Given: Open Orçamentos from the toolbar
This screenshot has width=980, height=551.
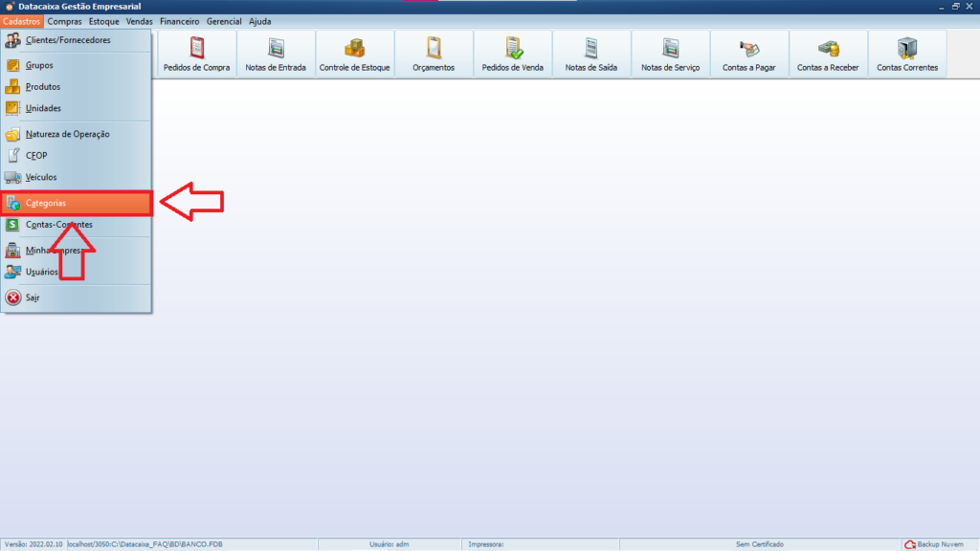Looking at the screenshot, I should coord(434,55).
